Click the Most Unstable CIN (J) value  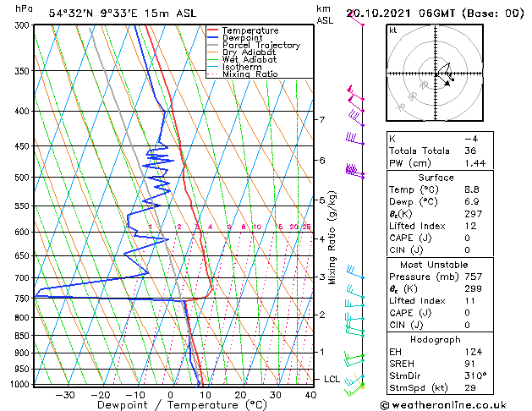tap(468, 325)
